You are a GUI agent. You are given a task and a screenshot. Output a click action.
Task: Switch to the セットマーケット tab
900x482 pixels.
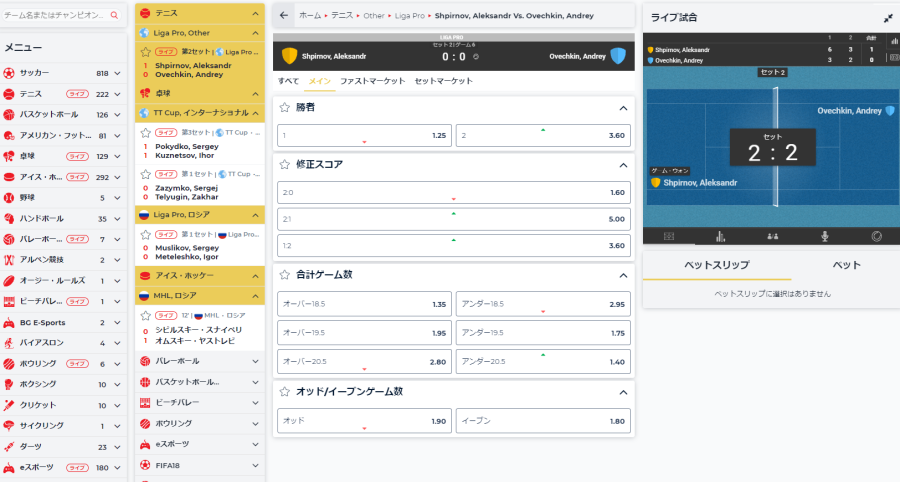point(444,81)
